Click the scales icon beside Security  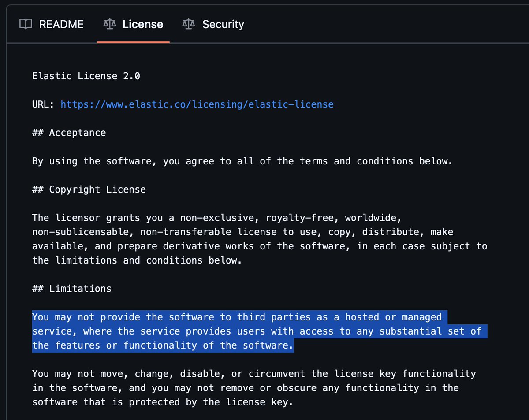(188, 24)
